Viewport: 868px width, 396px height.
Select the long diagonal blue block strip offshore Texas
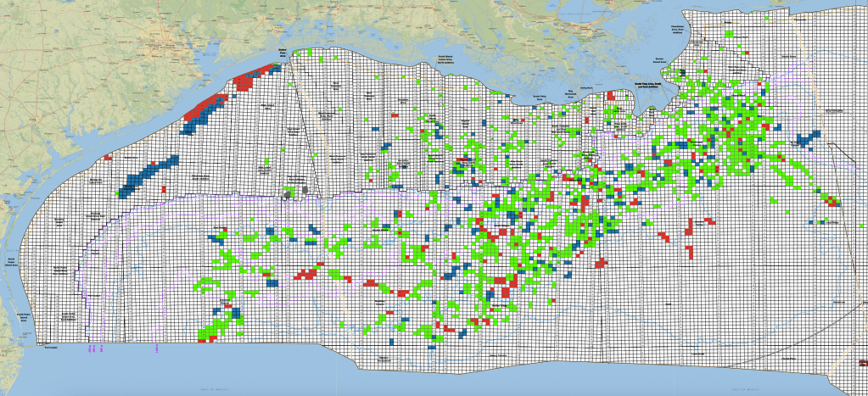pos(148,175)
